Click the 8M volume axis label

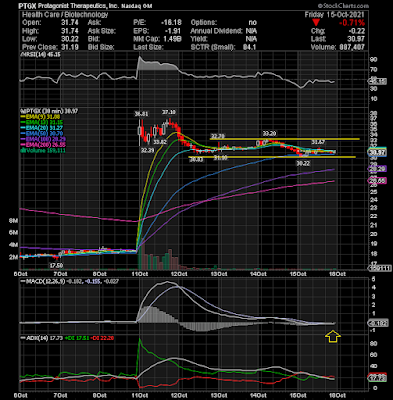click(14, 221)
